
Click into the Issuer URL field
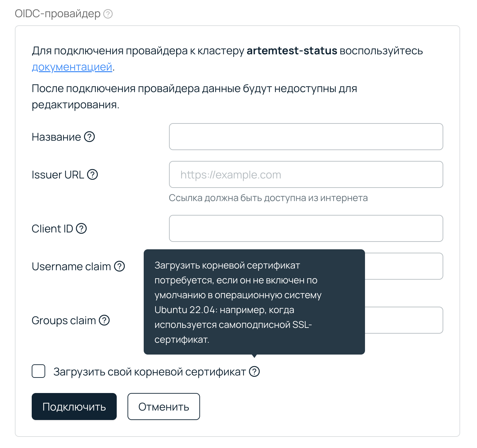click(306, 174)
